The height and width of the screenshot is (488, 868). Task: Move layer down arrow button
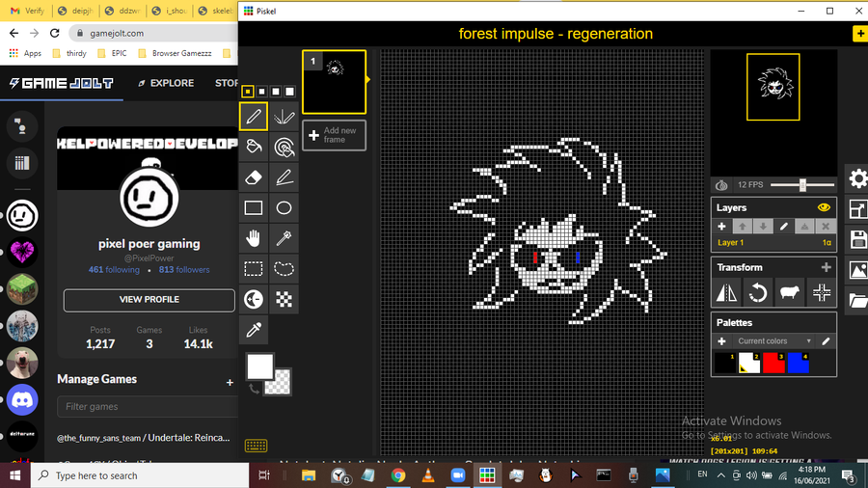pyautogui.click(x=763, y=227)
